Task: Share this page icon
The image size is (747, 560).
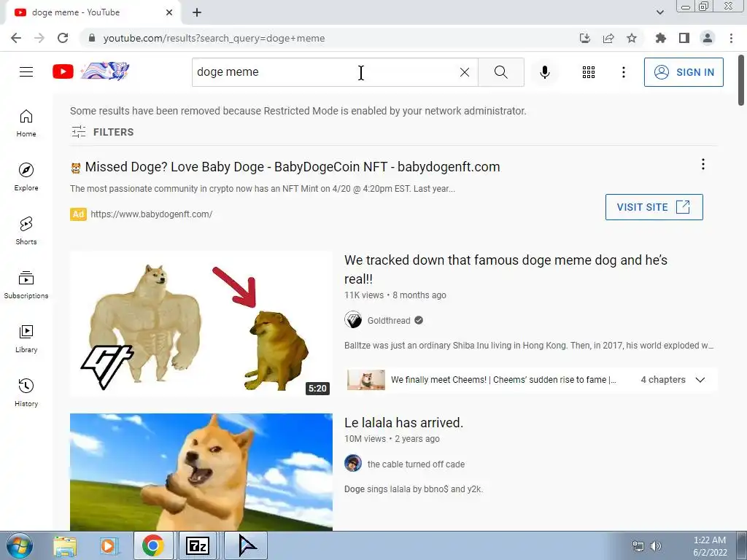Action: tap(608, 38)
